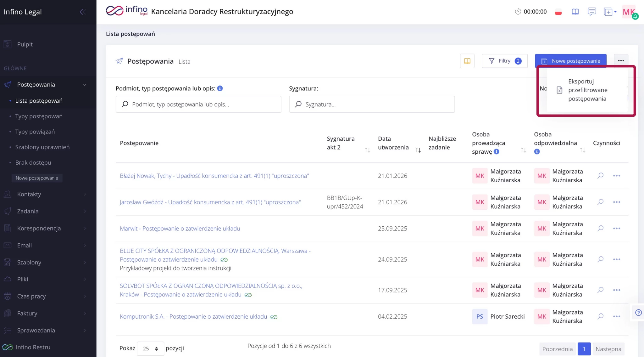Click into the Sygnatura search field
This screenshot has width=644, height=357.
coord(372,104)
